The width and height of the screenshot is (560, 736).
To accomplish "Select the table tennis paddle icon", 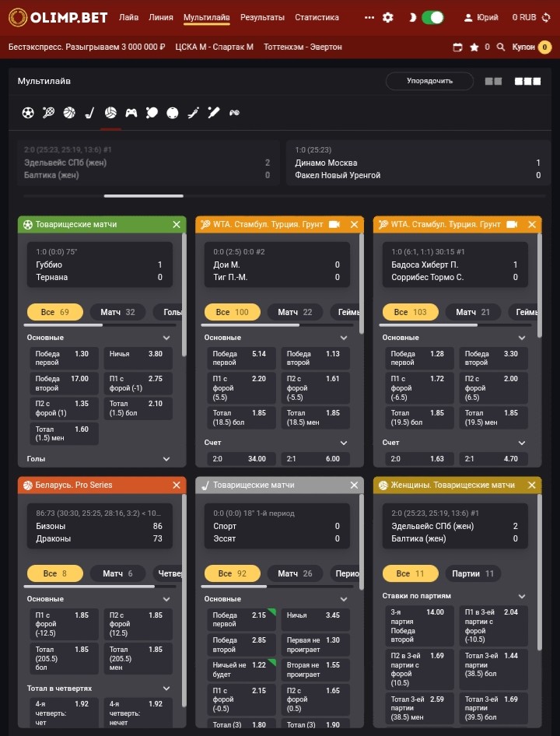I will click(x=152, y=113).
